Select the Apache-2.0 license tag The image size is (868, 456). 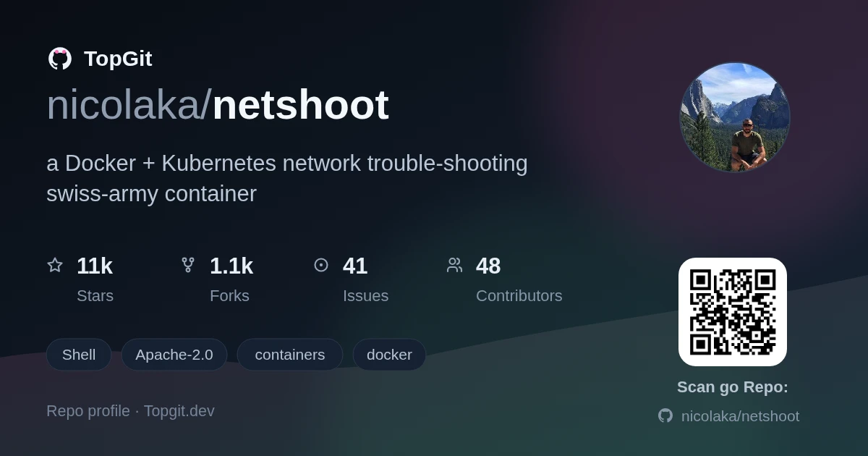(x=174, y=355)
